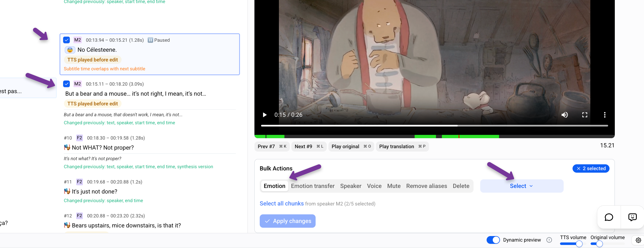Click the emotion icon beside 'Not WHAT? Not proper?'
Viewport: 644px width, 248px height.
(67, 147)
